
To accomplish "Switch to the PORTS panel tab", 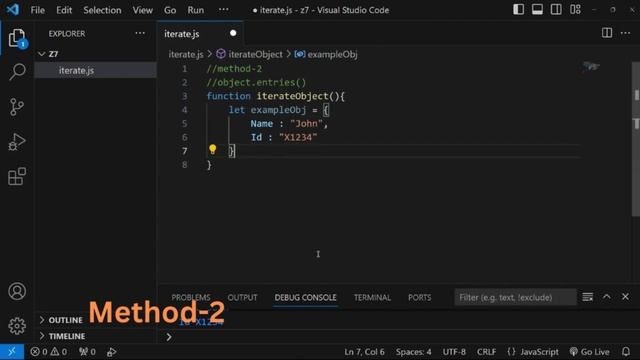I will [419, 298].
